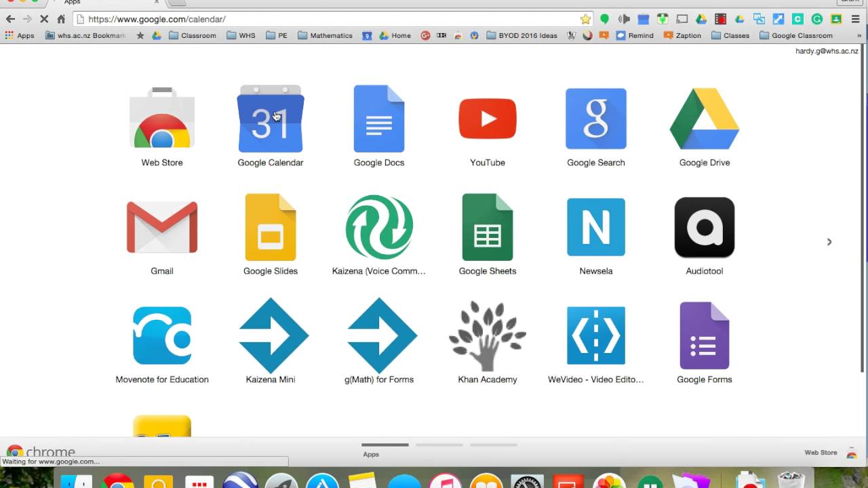Expand the WHS bookmarks folder
The image size is (868, 488).
[x=241, y=35]
